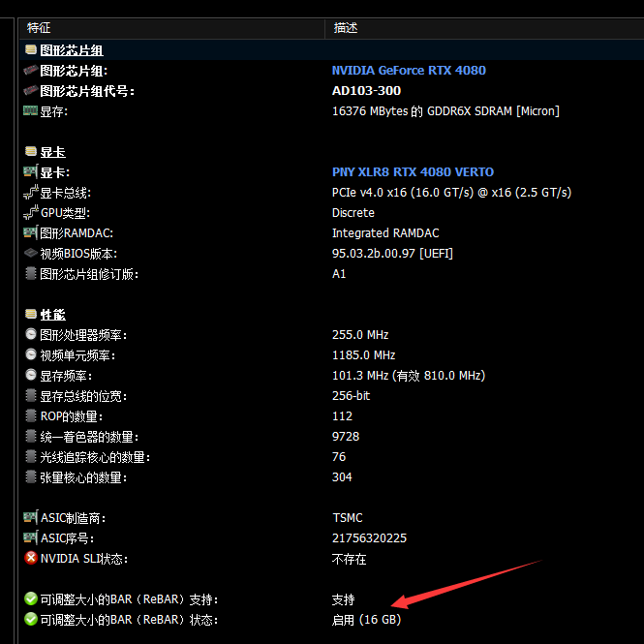Select the 9728 shader count value
This screenshot has width=644, height=644.
[346, 436]
